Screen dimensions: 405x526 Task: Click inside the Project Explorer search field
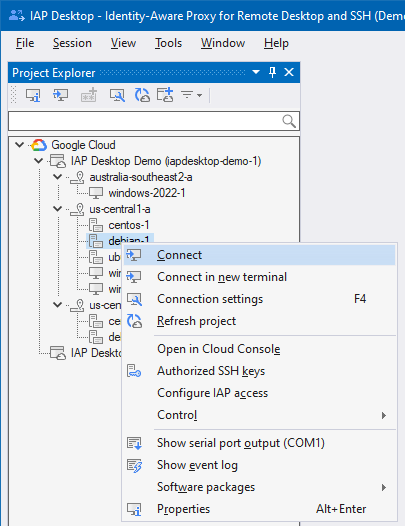pyautogui.click(x=154, y=121)
